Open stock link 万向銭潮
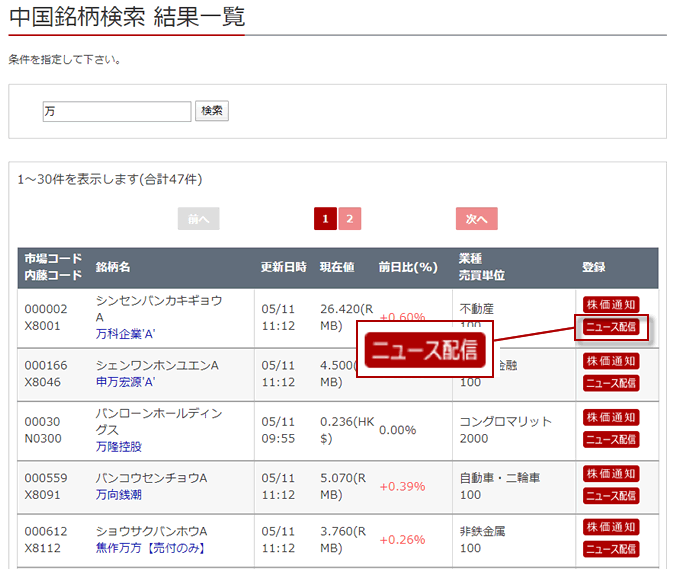This screenshot has width=680, height=569. pyautogui.click(x=119, y=495)
